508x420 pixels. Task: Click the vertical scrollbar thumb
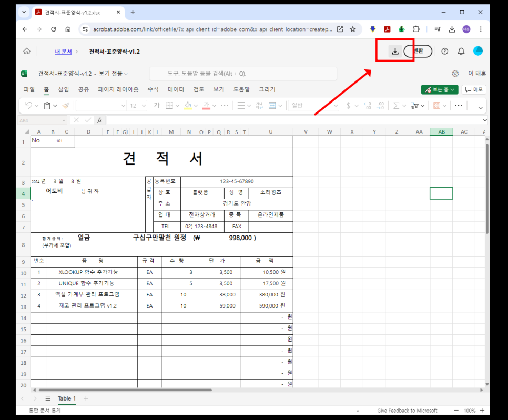tap(487, 189)
